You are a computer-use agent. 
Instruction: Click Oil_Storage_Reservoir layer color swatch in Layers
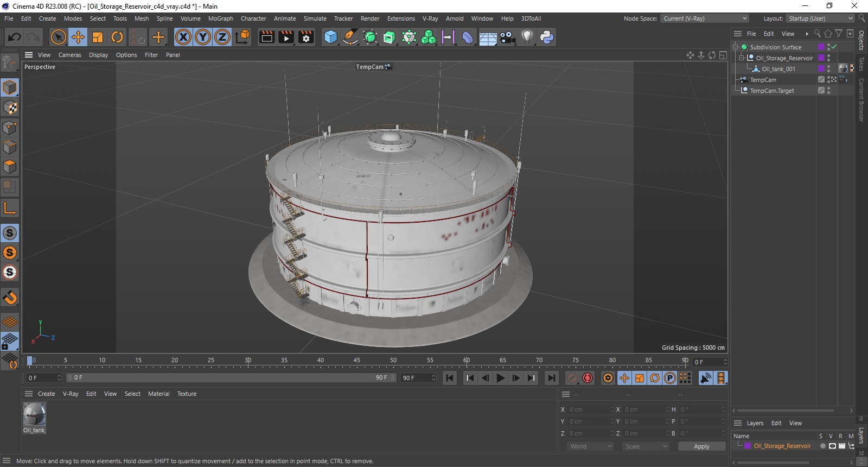pos(748,446)
